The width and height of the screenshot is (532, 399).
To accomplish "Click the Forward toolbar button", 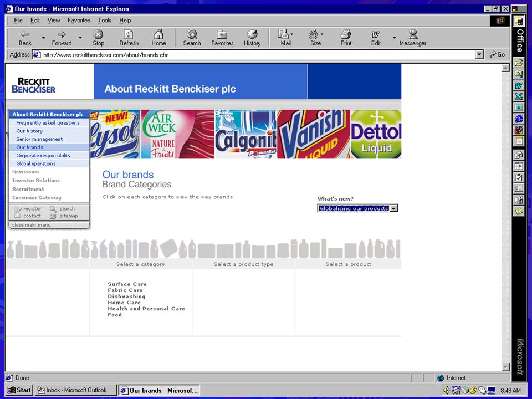I will click(x=62, y=38).
